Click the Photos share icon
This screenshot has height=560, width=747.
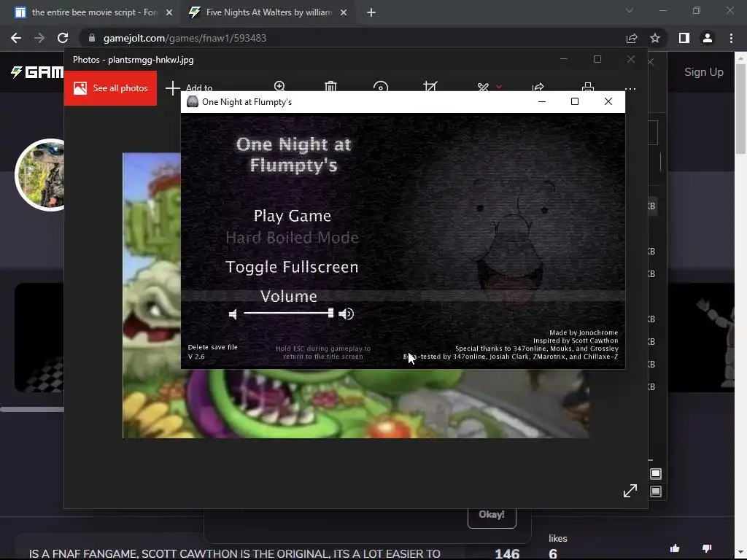pyautogui.click(x=538, y=87)
